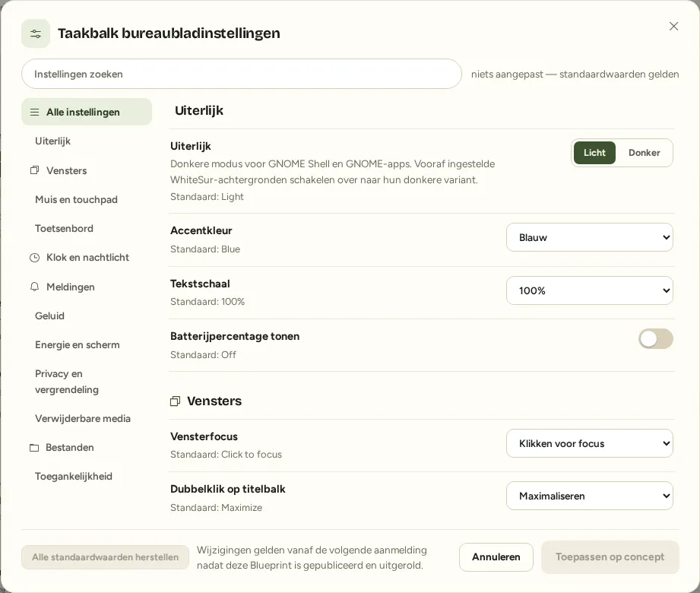Focus the Instellingen zoeken search field
Screen dimensions: 700x593
tap(241, 74)
